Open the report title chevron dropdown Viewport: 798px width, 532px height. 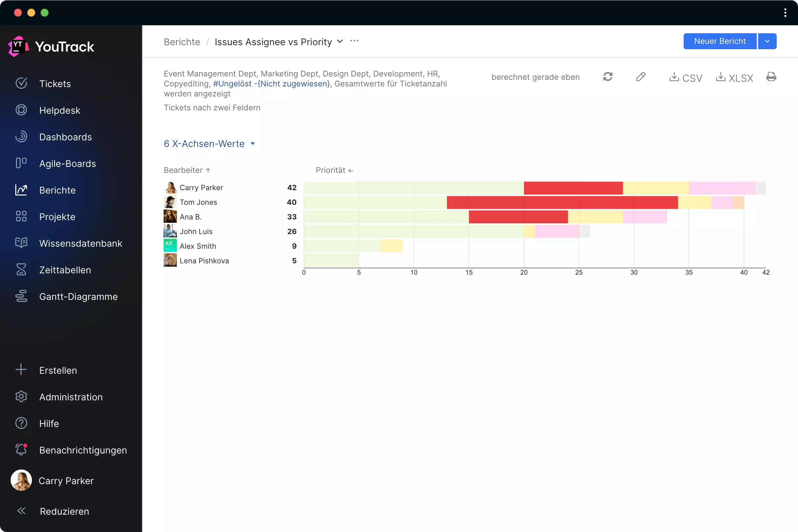340,42
